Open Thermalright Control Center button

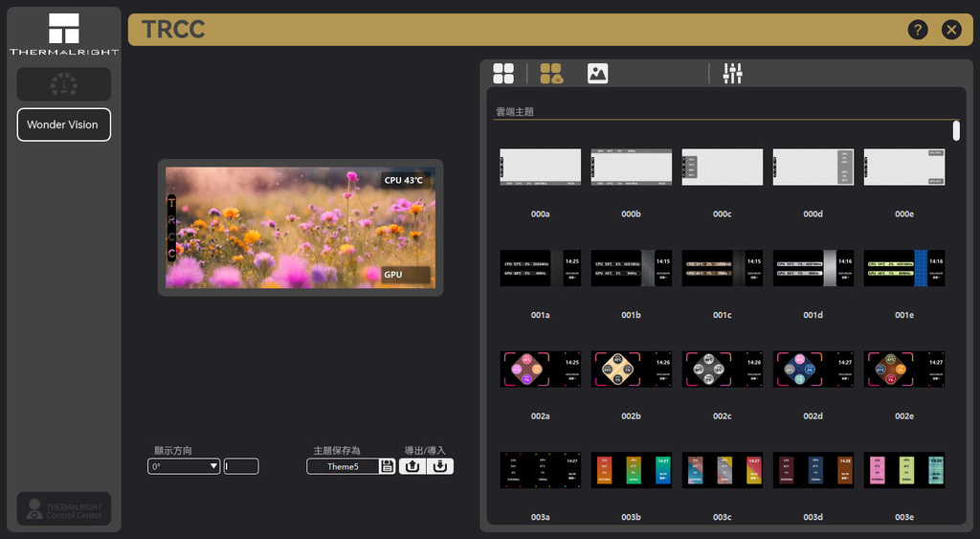click(64, 509)
